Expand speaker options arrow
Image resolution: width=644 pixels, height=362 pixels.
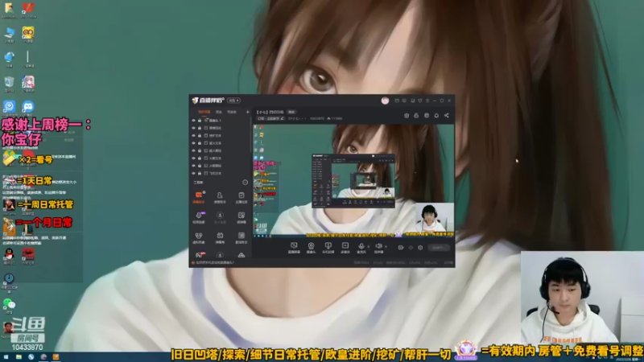point(386,247)
